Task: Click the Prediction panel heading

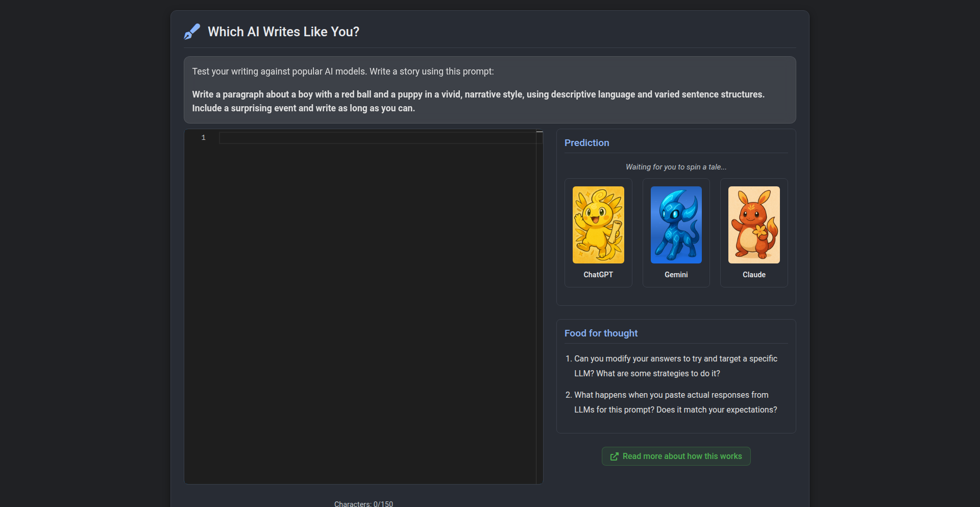Action: point(587,143)
